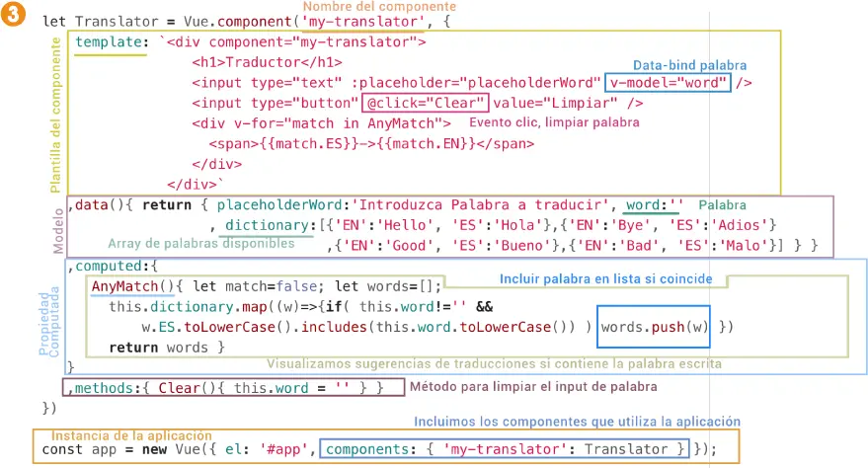The width and height of the screenshot is (868, 468).
Task: Click the word:'' property in data
Action: [x=655, y=205]
